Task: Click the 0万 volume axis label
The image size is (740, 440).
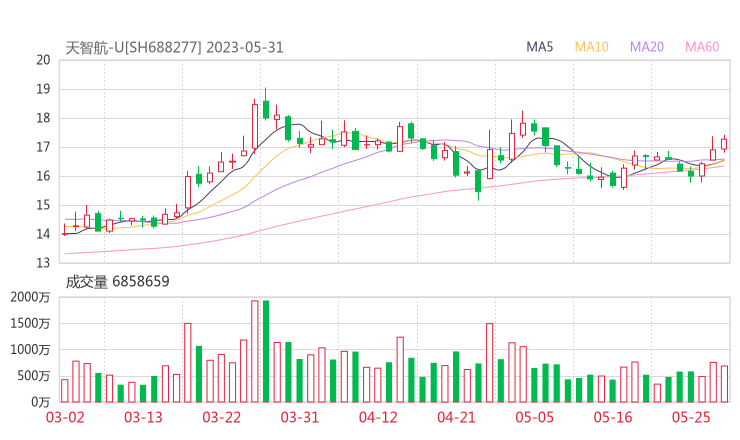Action: 41,402
